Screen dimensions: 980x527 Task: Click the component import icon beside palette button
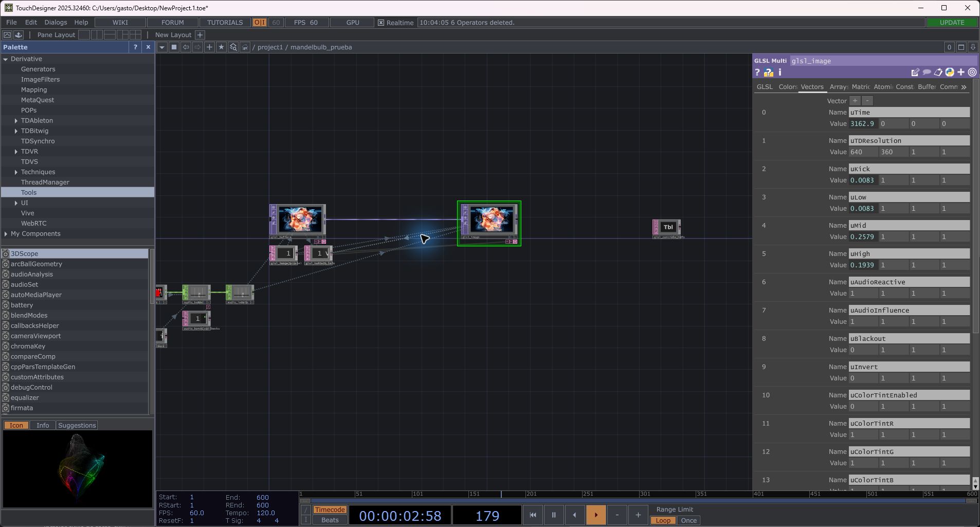coord(19,34)
